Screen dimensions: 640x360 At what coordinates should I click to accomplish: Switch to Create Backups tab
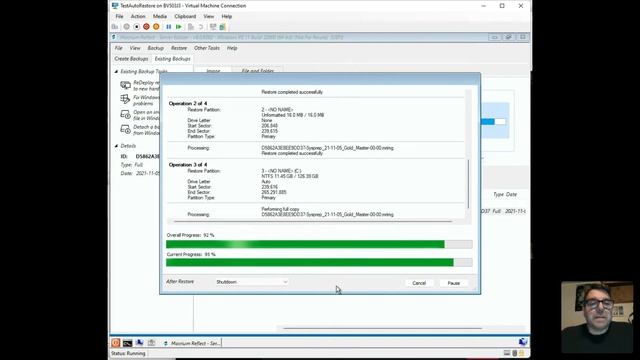coord(131,59)
